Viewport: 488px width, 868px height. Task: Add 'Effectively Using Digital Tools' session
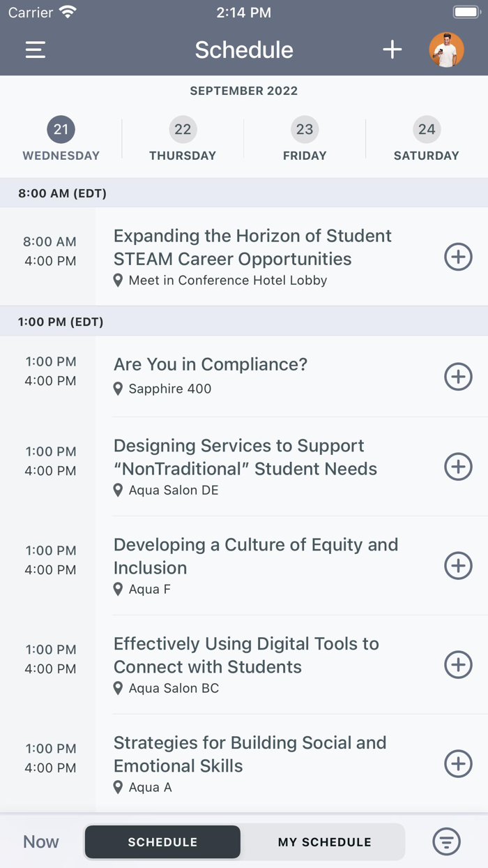tap(458, 664)
